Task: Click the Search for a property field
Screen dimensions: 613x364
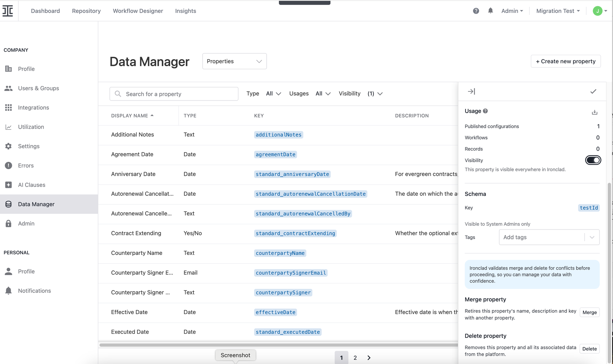Action: (x=174, y=94)
